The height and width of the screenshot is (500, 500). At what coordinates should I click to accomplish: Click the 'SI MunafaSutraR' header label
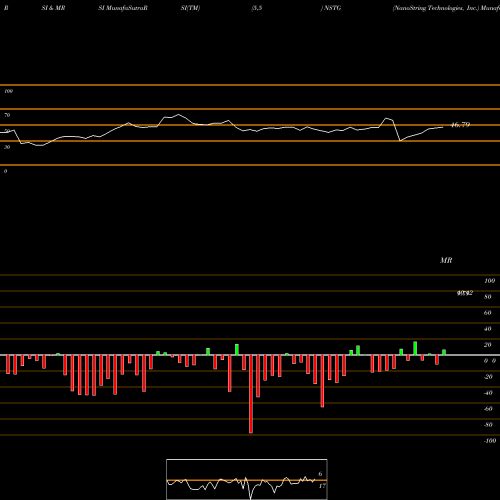click(123, 8)
